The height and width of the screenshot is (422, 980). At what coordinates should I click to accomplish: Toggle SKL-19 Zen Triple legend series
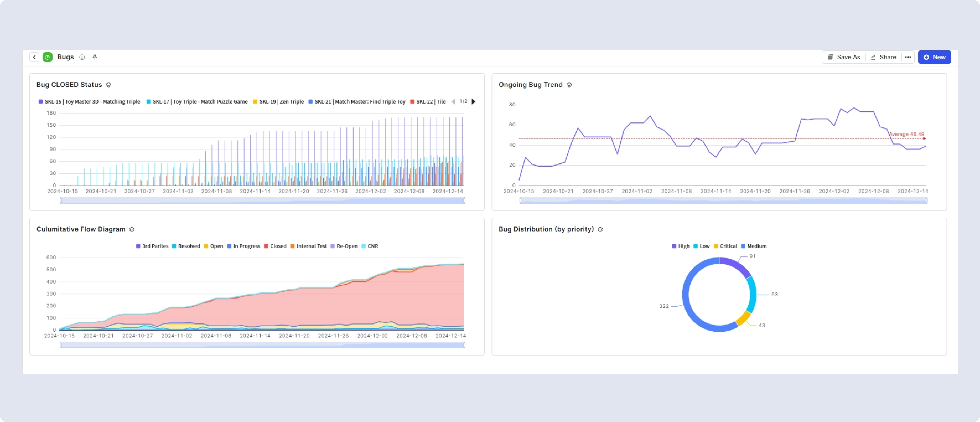tap(279, 102)
